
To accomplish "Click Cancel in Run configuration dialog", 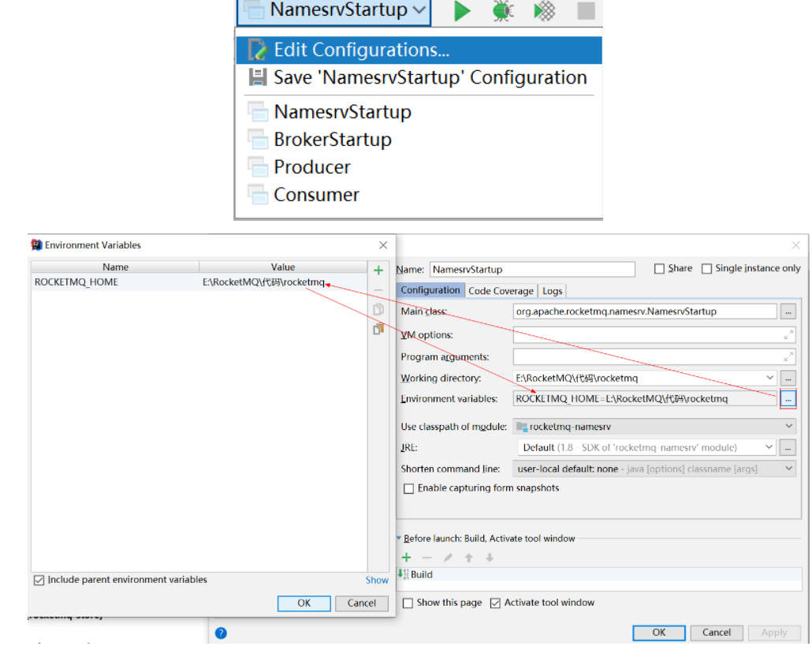I will point(716,633).
